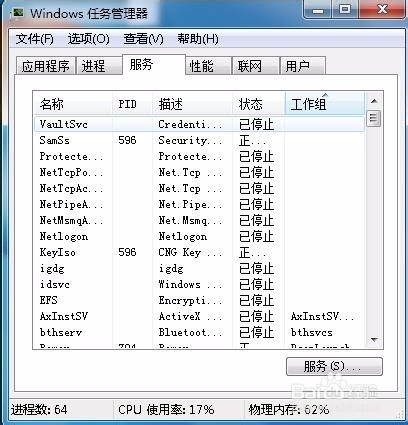Click PID 596 in KeyIso row
This screenshot has width=408, height=425.
(x=127, y=252)
